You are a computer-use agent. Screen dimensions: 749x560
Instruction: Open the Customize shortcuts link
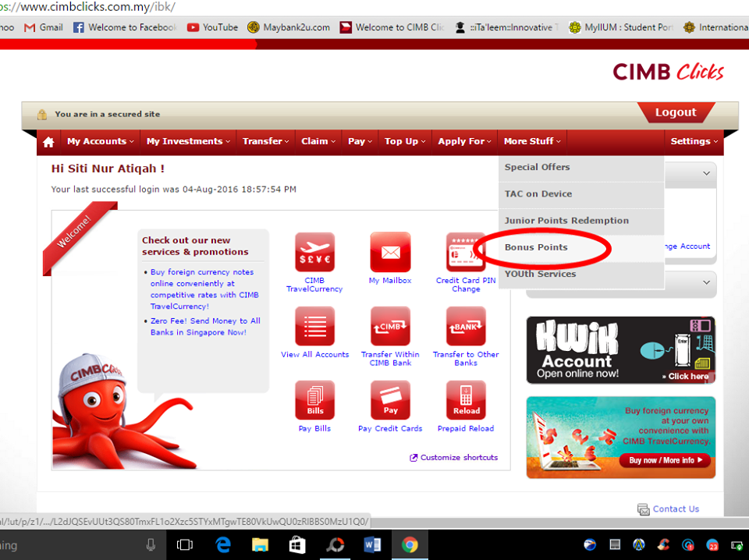tap(459, 458)
